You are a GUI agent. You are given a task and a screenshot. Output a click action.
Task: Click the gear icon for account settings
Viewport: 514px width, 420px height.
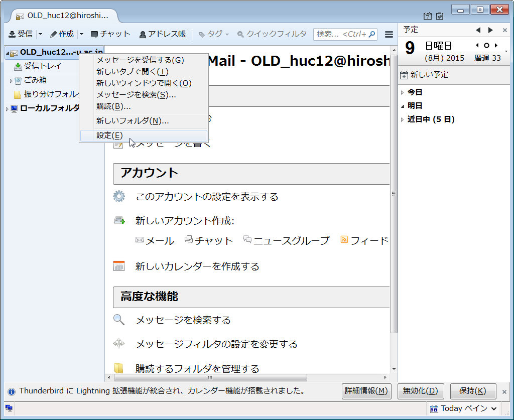point(119,197)
